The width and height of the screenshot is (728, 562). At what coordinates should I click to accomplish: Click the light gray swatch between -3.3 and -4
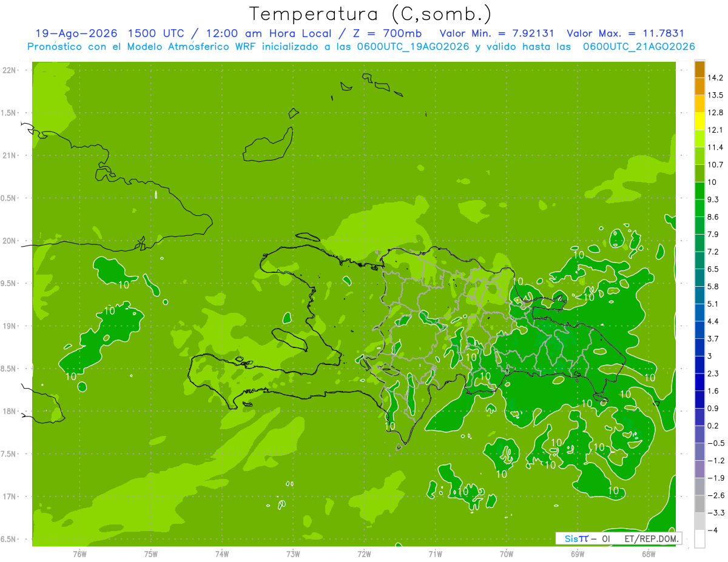699,521
